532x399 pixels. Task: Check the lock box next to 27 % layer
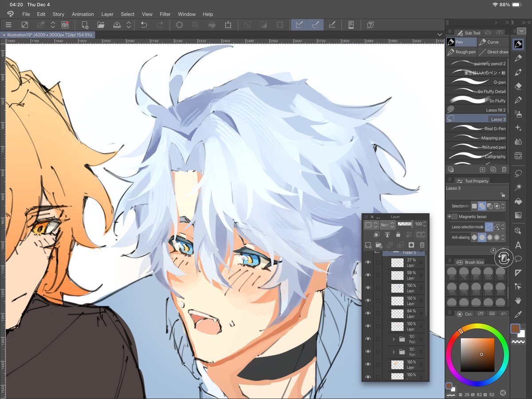point(378,262)
